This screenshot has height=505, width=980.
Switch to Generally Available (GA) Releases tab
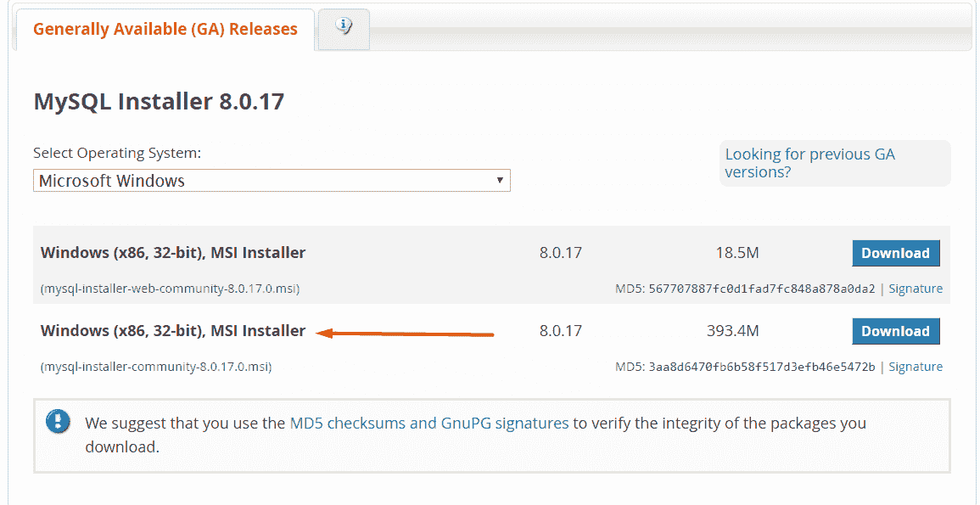pos(165,30)
